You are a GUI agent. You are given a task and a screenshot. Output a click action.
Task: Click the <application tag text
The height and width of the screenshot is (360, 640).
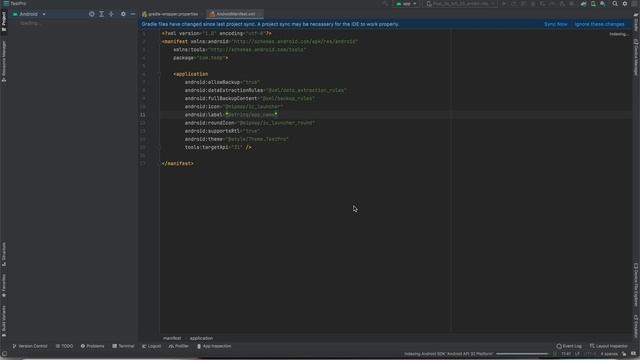191,74
